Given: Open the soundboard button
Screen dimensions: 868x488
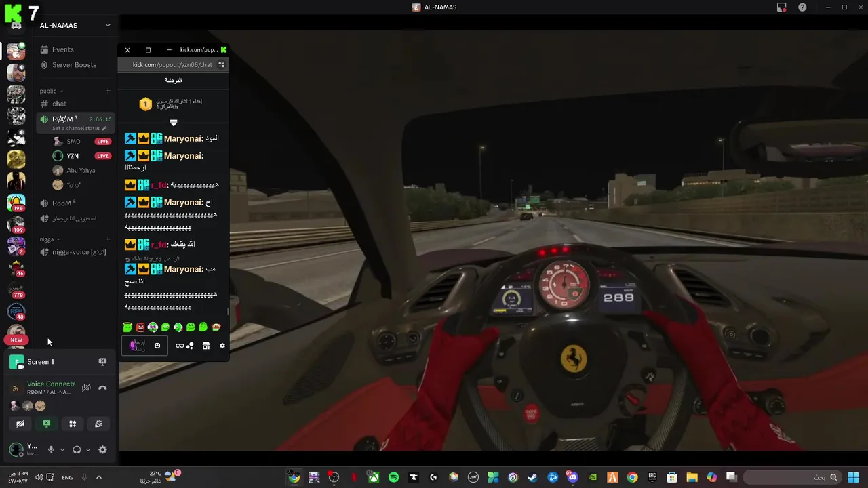Looking at the screenshot, I should 98,424.
